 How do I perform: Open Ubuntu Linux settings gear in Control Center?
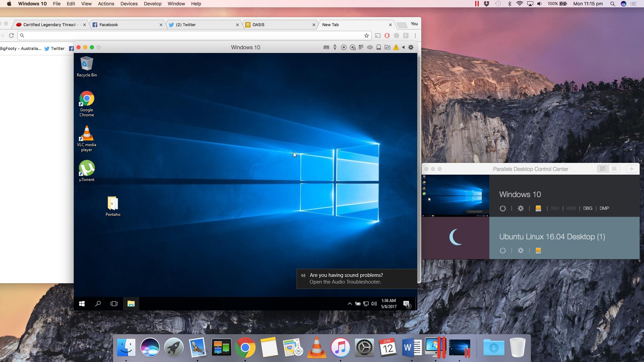(x=521, y=251)
